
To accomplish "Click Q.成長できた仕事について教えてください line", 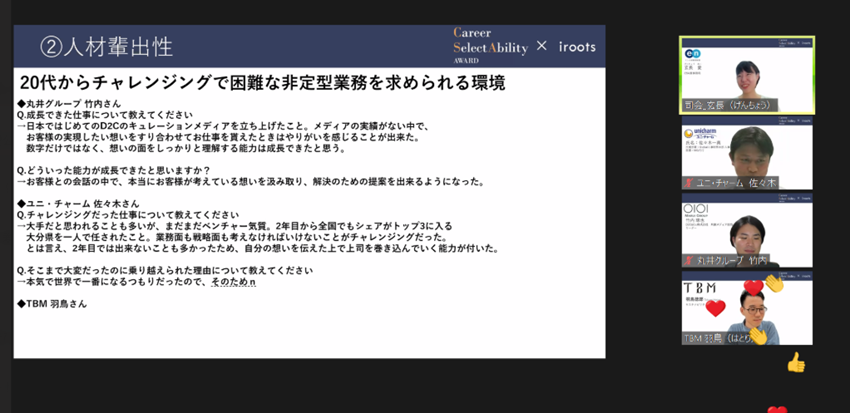I will 105,115.
